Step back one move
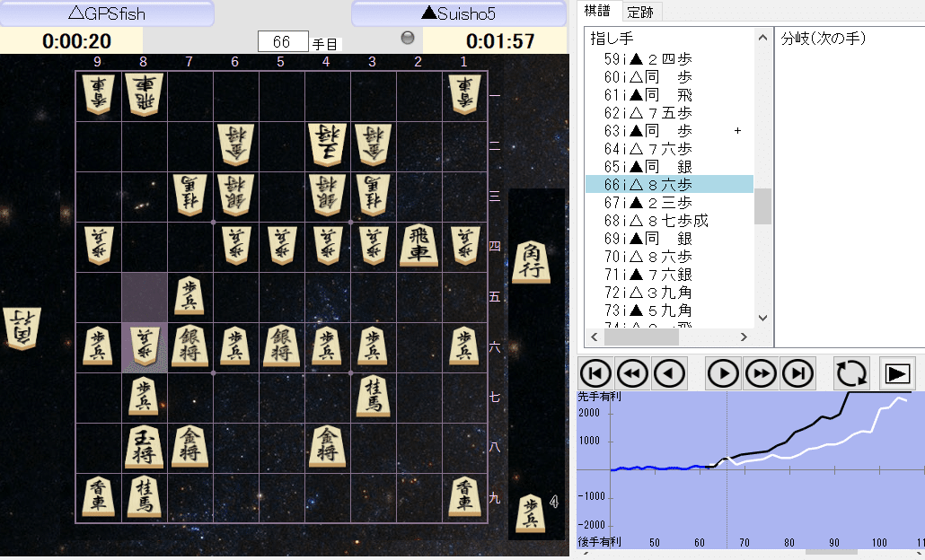This screenshot has height=560, width=925. [x=669, y=372]
